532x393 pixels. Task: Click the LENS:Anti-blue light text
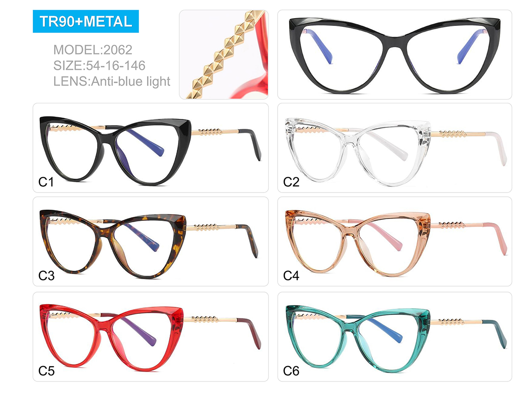[111, 81]
